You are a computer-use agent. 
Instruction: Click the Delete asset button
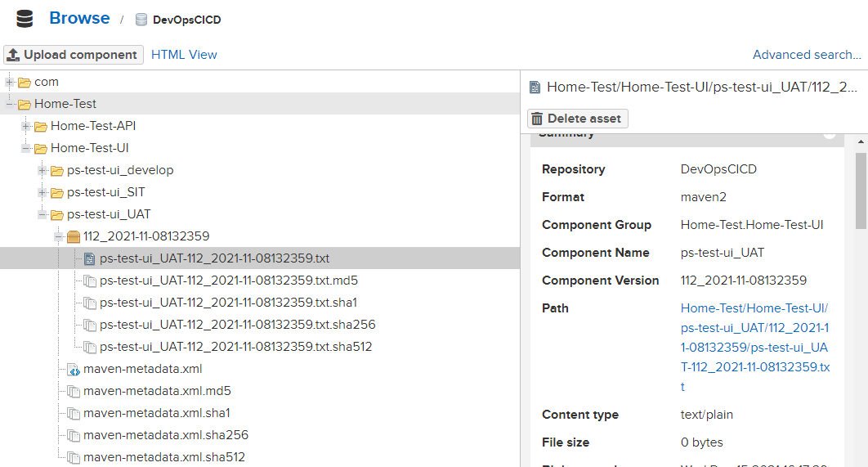577,119
